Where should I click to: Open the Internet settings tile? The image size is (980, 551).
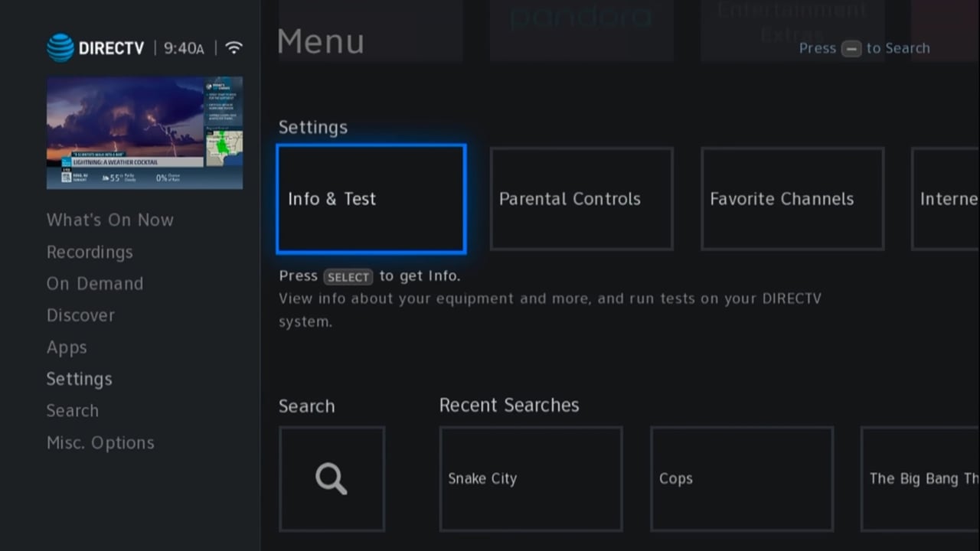pyautogui.click(x=949, y=199)
